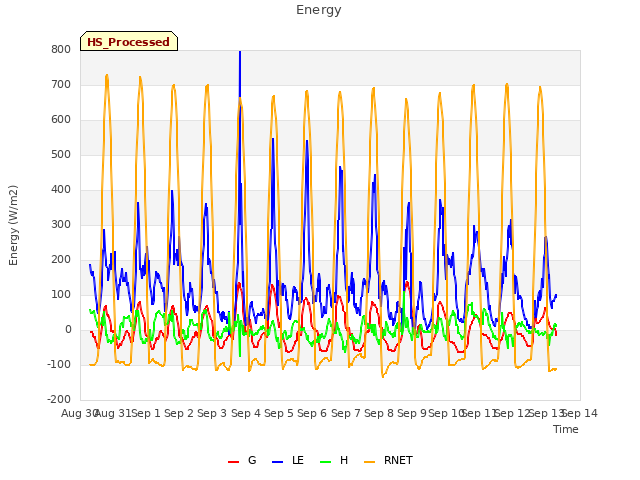Click the 100 y-axis tick label
Screen dimensions: 640x480
(61, 295)
